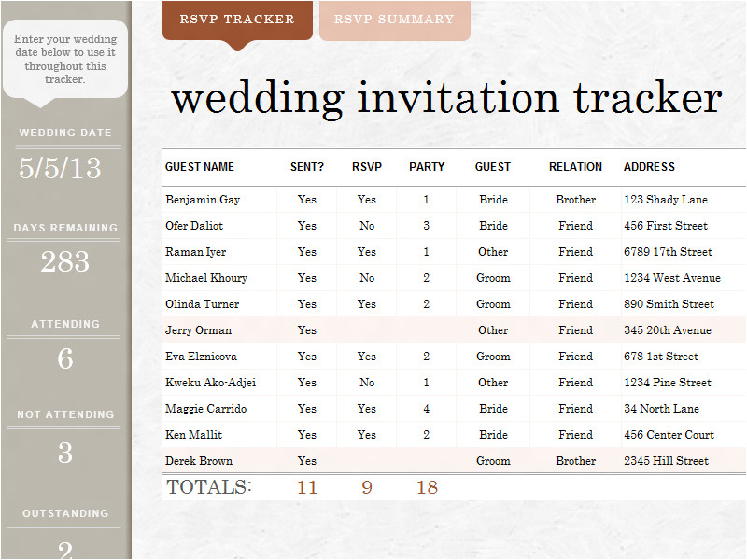Click the Sent? column header
Viewport: 747px width, 560px height.
[307, 167]
